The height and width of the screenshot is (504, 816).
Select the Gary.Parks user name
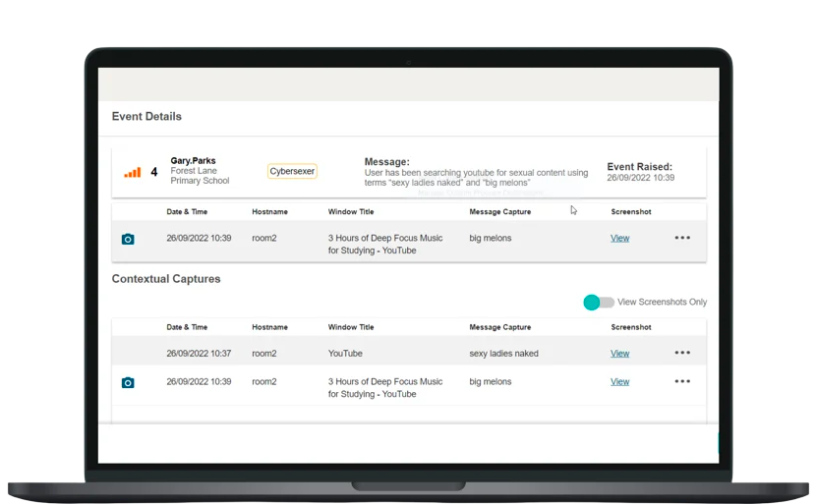click(193, 160)
